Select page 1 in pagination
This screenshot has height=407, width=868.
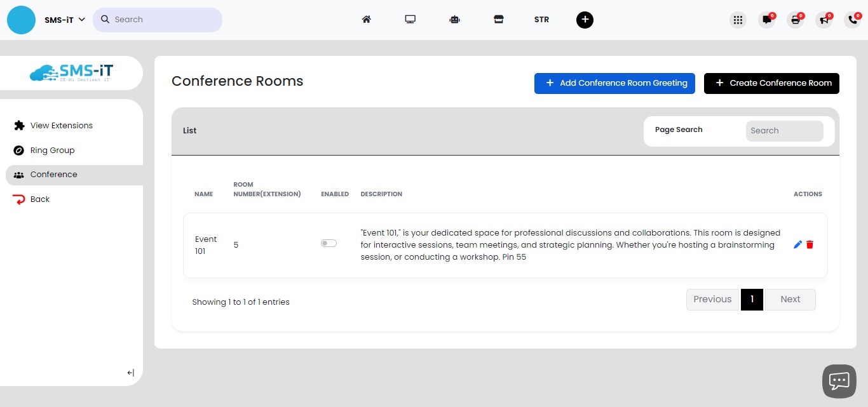[752, 299]
